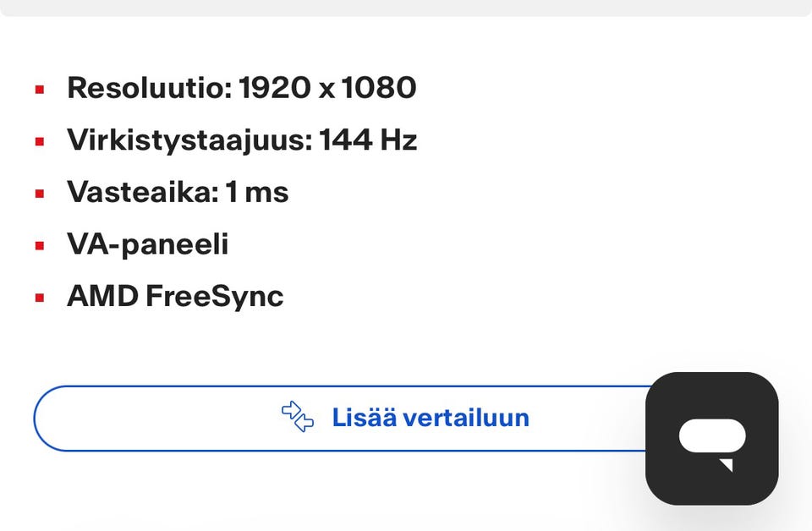Click the "Lisää vertailuun" text label

coord(430,418)
